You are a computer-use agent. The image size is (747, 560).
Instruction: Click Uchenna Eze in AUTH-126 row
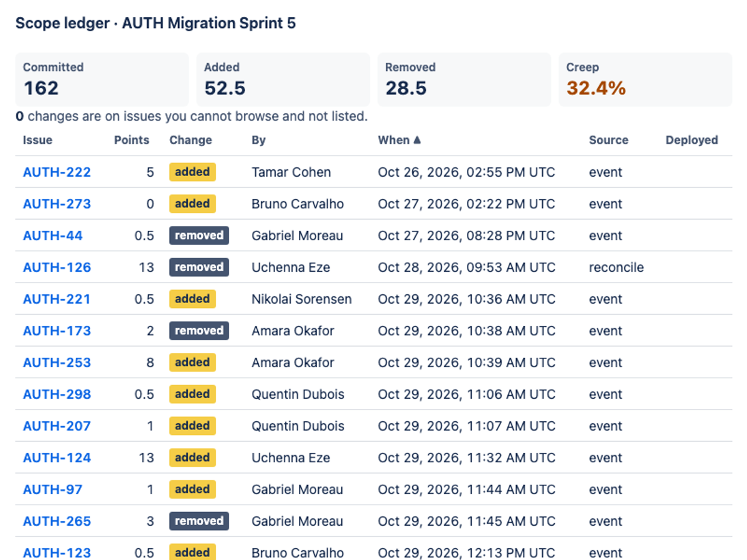point(291,268)
